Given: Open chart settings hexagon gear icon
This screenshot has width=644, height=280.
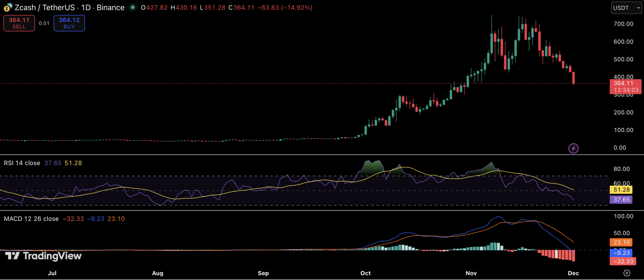Looking at the screenshot, I should (627, 273).
